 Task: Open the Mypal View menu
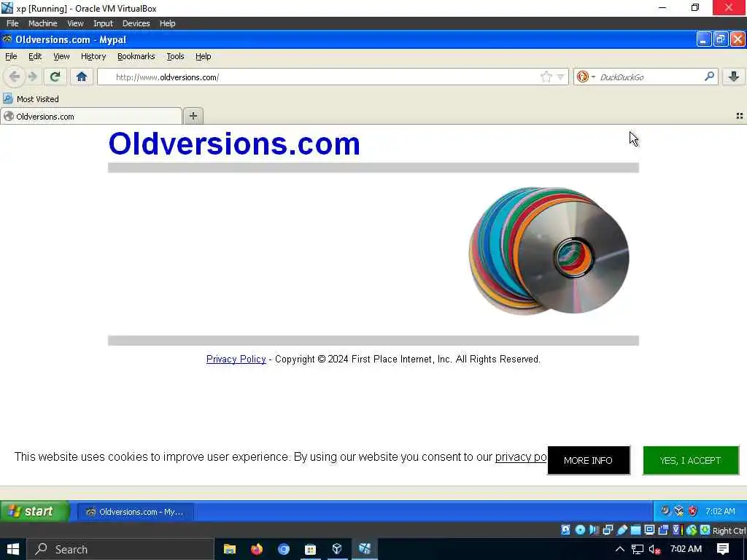click(x=61, y=56)
